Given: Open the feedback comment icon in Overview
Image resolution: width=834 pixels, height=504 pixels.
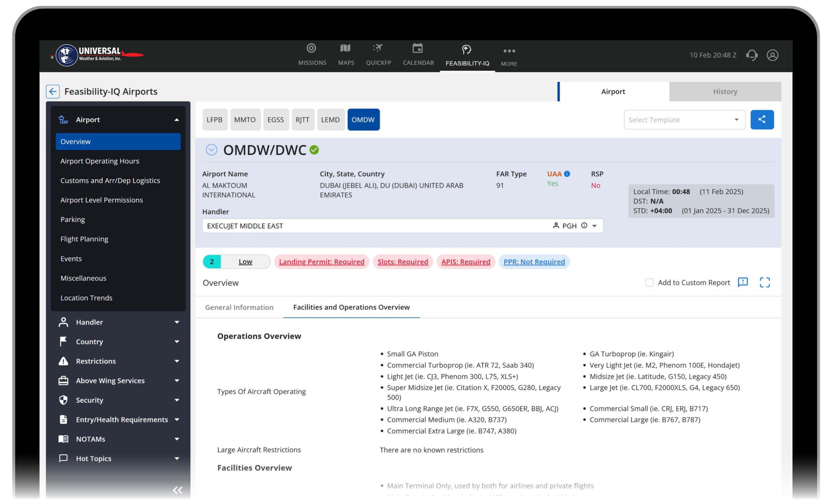Looking at the screenshot, I should coord(742,282).
